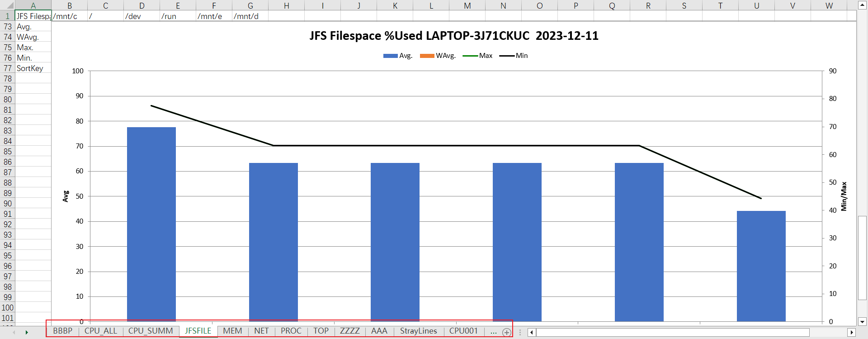The height and width of the screenshot is (339, 868).
Task: Switch to the StrayLines sheet
Action: pyautogui.click(x=419, y=331)
